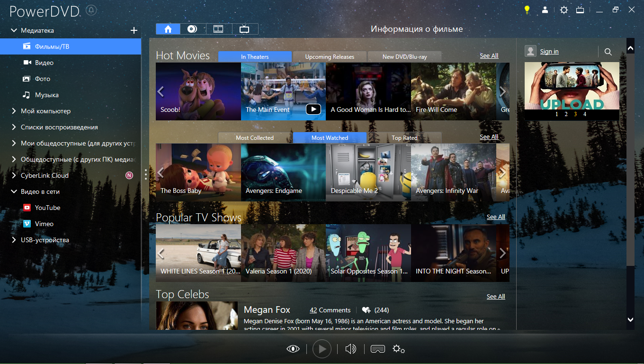The image size is (644, 364).
Task: Toggle the lightbulb tips icon
Action: point(527,9)
